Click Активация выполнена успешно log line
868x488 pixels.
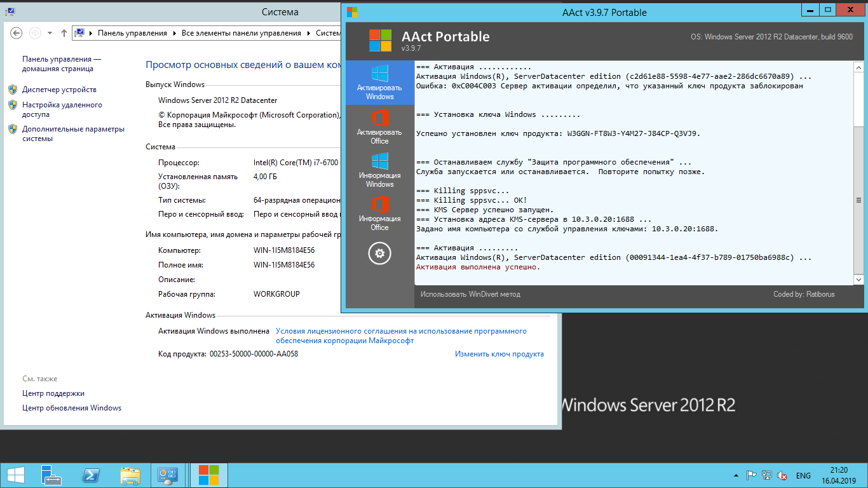(478, 267)
